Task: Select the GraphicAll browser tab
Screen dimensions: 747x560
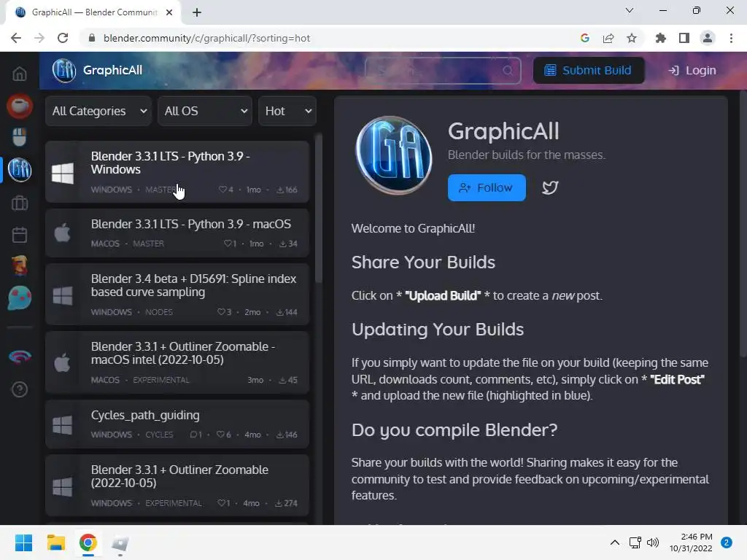Action: [x=93, y=12]
